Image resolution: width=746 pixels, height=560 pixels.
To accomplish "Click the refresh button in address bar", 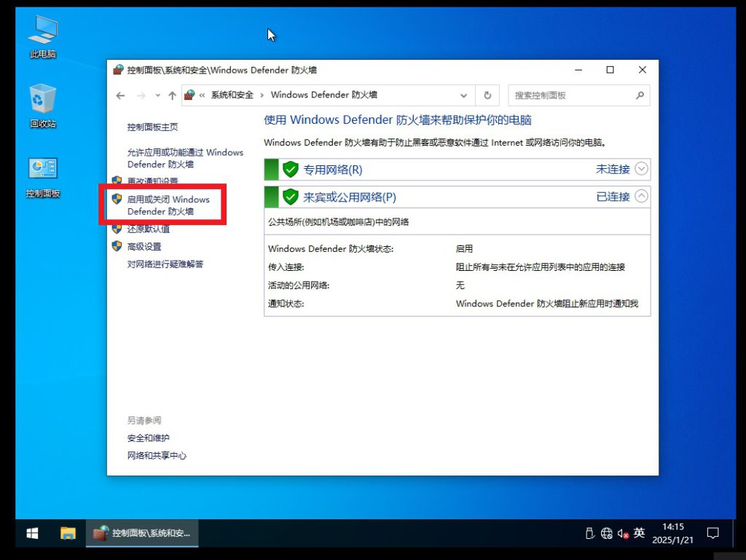I will coord(487,95).
